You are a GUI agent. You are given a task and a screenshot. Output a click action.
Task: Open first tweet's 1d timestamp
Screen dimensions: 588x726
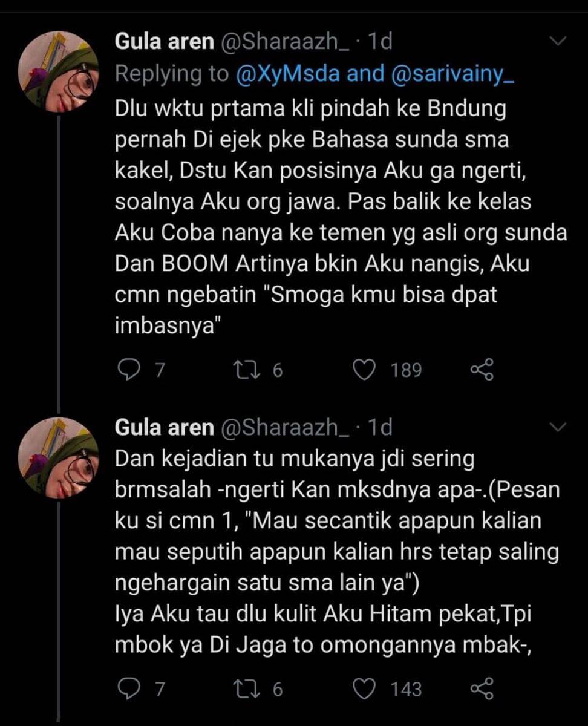coord(380,41)
